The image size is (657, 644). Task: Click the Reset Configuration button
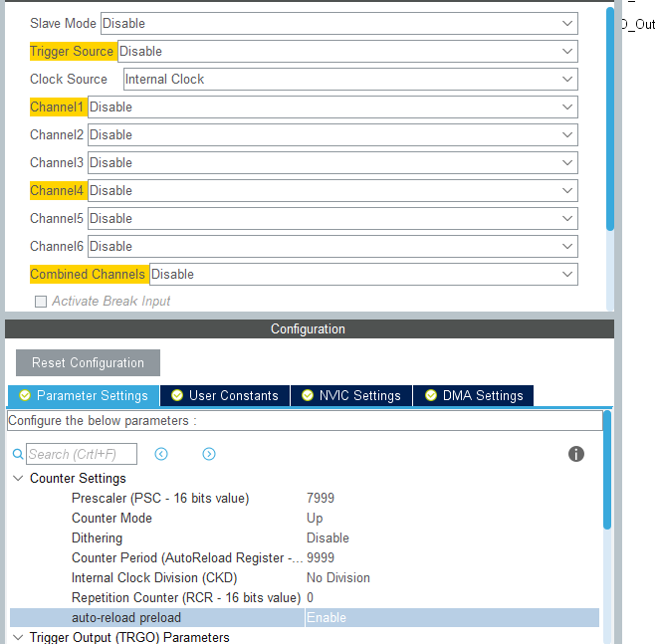point(88,363)
